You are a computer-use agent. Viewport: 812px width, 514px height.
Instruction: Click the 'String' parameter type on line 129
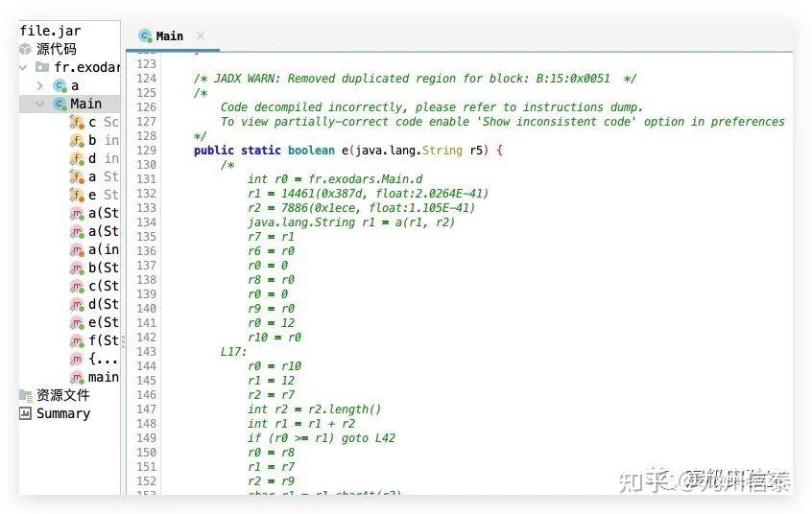[x=442, y=151]
